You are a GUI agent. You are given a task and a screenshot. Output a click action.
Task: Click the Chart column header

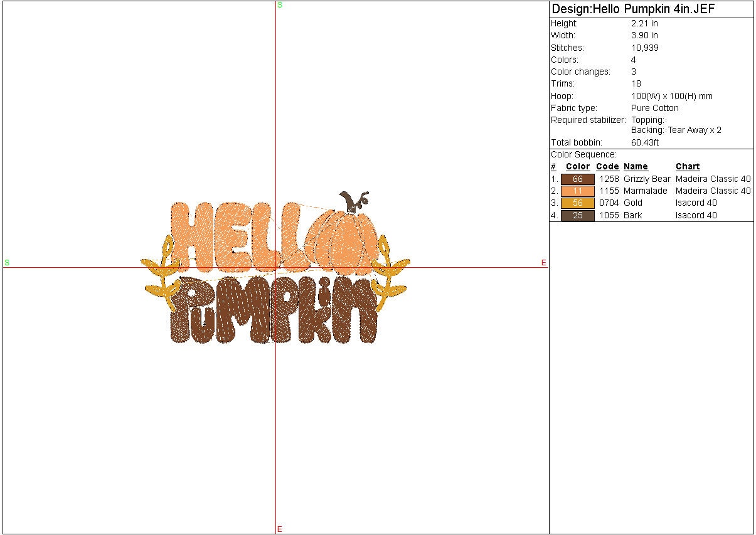687,167
